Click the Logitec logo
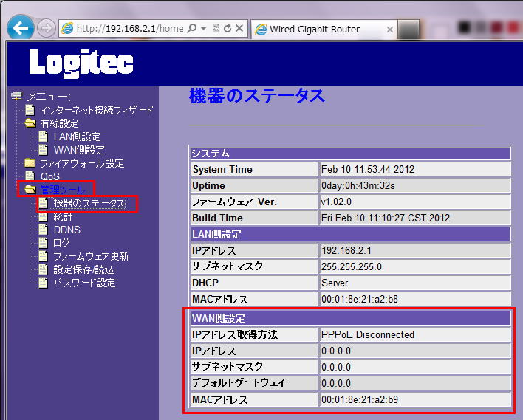This screenshot has width=523, height=420. pos(81,63)
